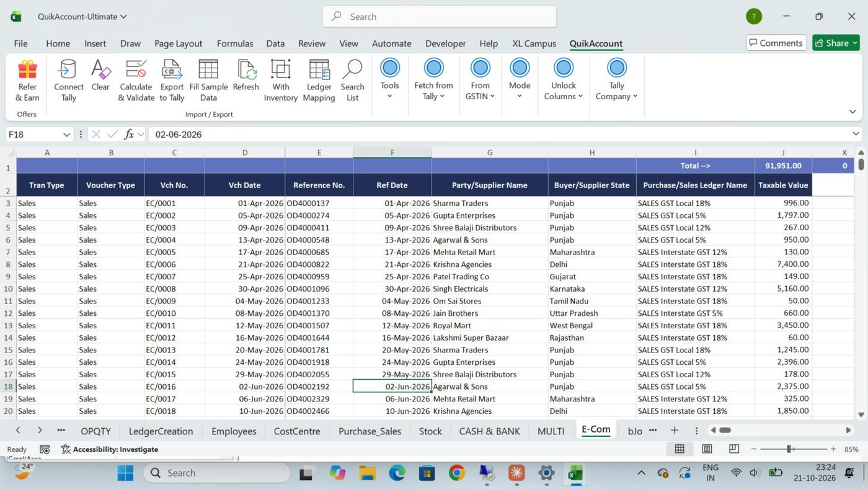Expand the Fetch from Tally menu
868x489 pixels.
point(433,79)
